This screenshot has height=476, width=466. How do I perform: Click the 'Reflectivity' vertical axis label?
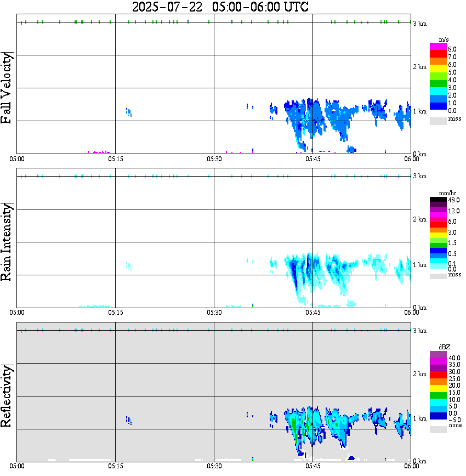7,396
